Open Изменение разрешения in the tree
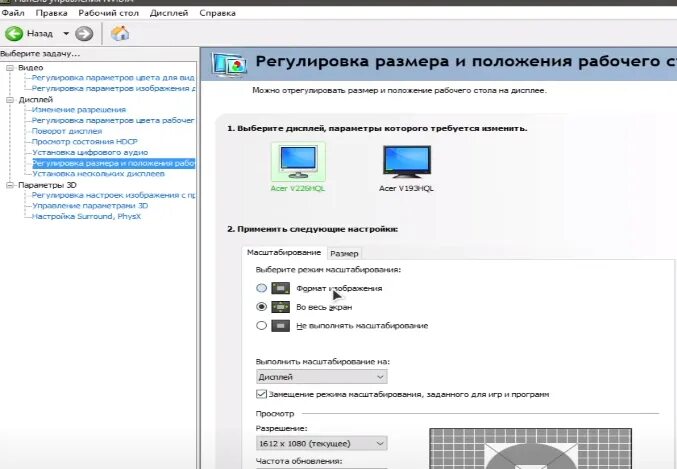Screen dimensions: 677x469 [x=79, y=110]
